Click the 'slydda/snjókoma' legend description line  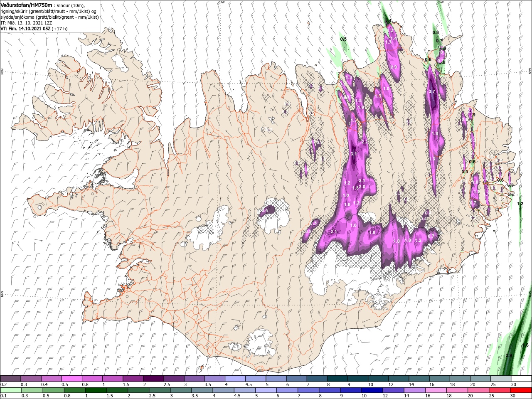[49, 17]
